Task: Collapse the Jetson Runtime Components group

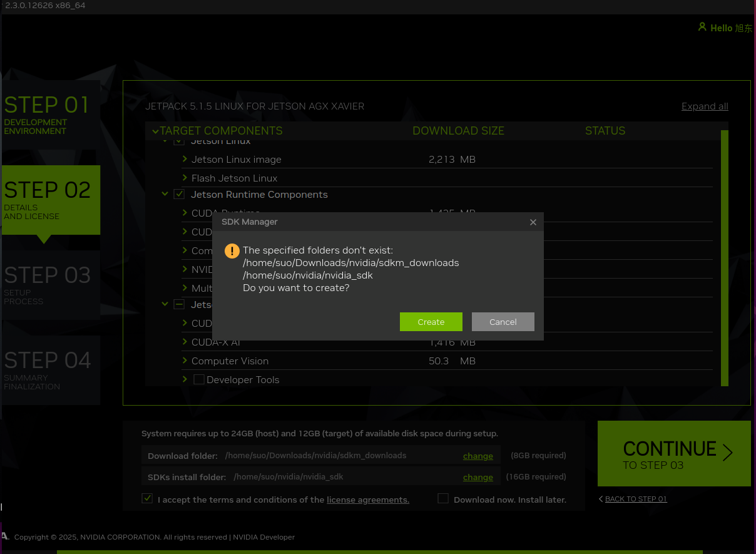Action: coord(165,194)
